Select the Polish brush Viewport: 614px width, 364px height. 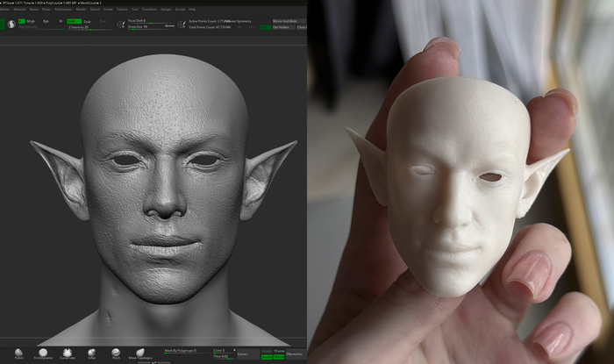click(18, 353)
